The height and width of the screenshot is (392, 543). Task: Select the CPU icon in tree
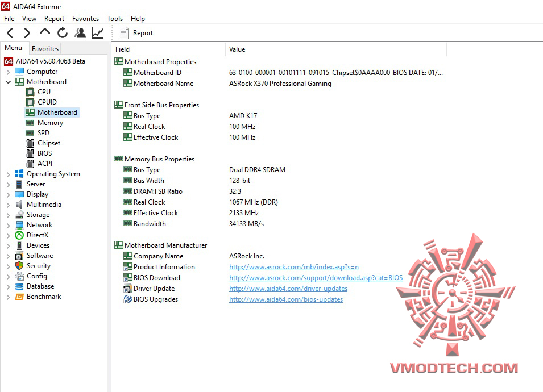tap(30, 92)
